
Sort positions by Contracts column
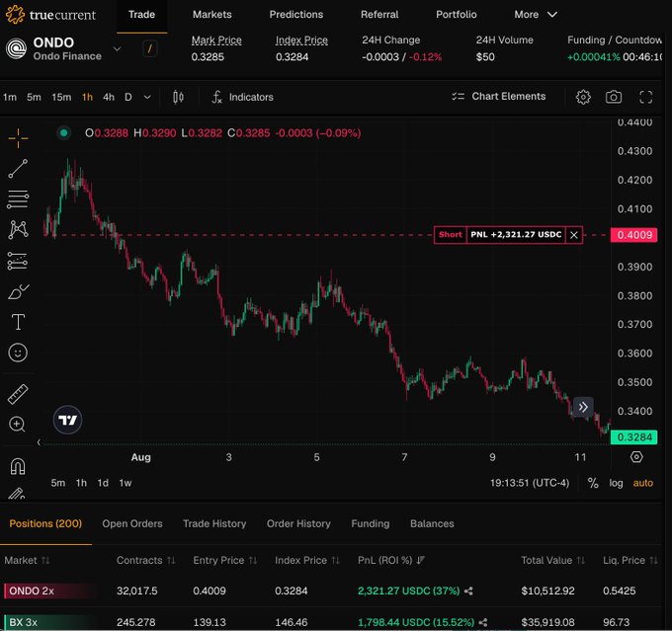click(145, 560)
